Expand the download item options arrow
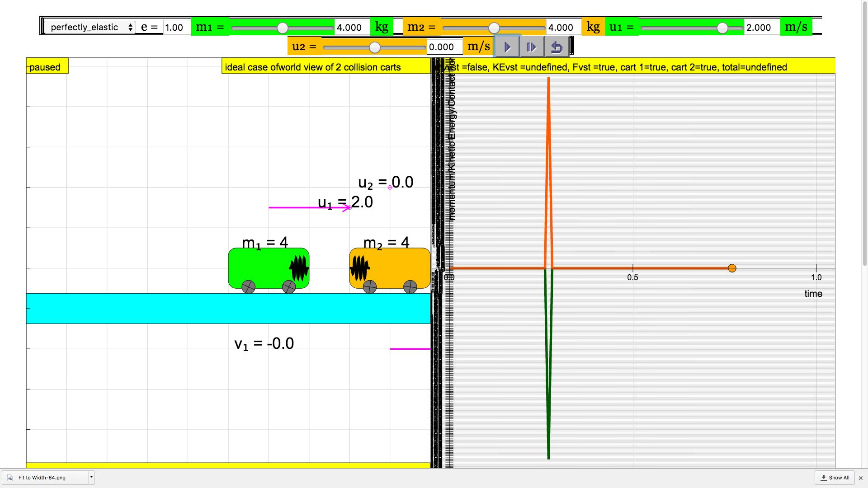The height and width of the screenshot is (488, 868). (91, 477)
